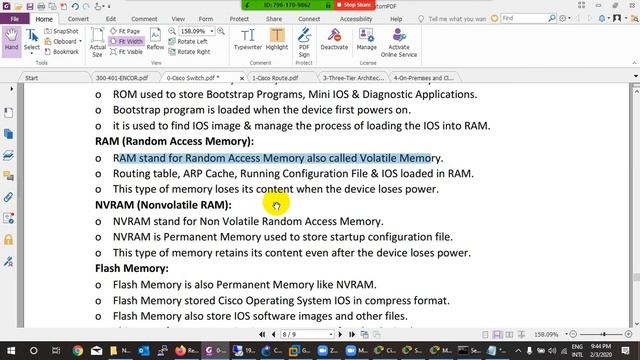
Task: Collapse the ribbon
Action: click(634, 63)
